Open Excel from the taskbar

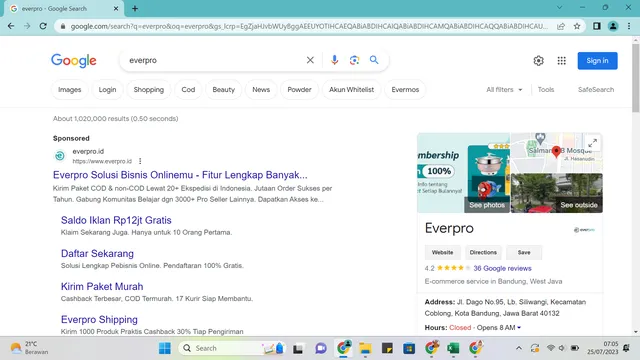[x=453, y=348]
